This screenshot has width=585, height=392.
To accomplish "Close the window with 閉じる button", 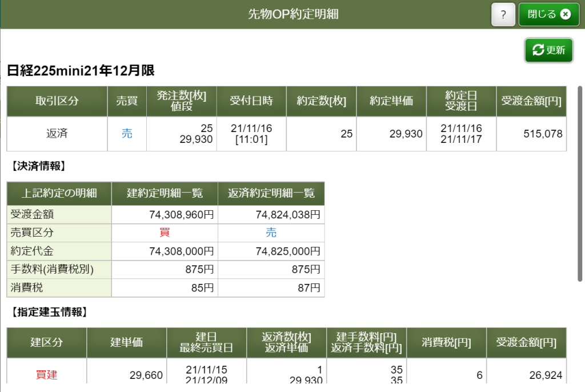I will [x=549, y=14].
